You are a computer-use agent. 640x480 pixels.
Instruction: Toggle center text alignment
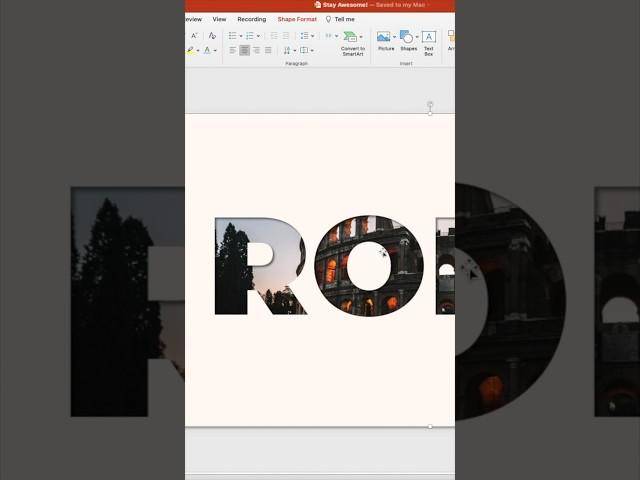(x=244, y=50)
